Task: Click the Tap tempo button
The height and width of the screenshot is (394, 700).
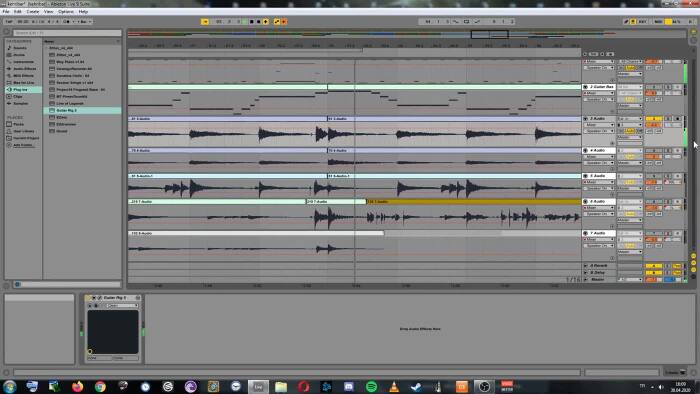Action: 9,21
